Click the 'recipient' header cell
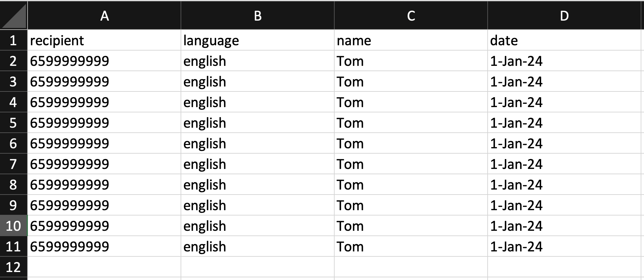 point(104,41)
